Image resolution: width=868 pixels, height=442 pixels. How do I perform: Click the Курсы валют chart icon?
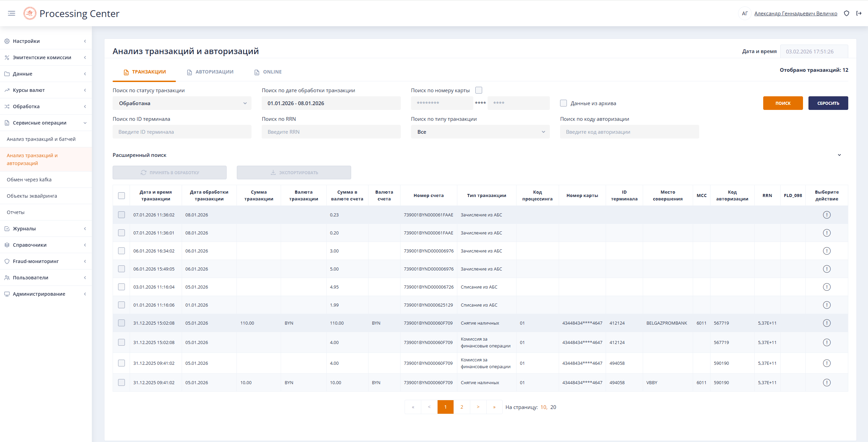click(7, 90)
